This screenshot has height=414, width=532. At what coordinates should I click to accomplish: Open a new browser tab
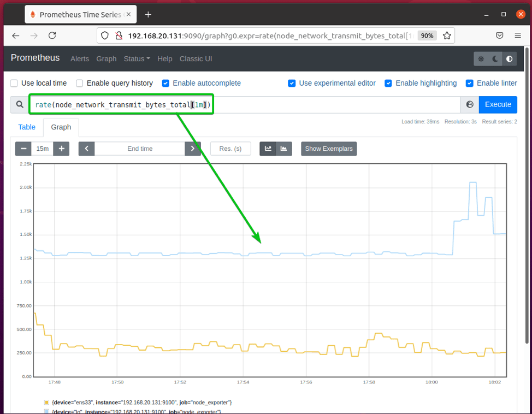pyautogui.click(x=148, y=15)
